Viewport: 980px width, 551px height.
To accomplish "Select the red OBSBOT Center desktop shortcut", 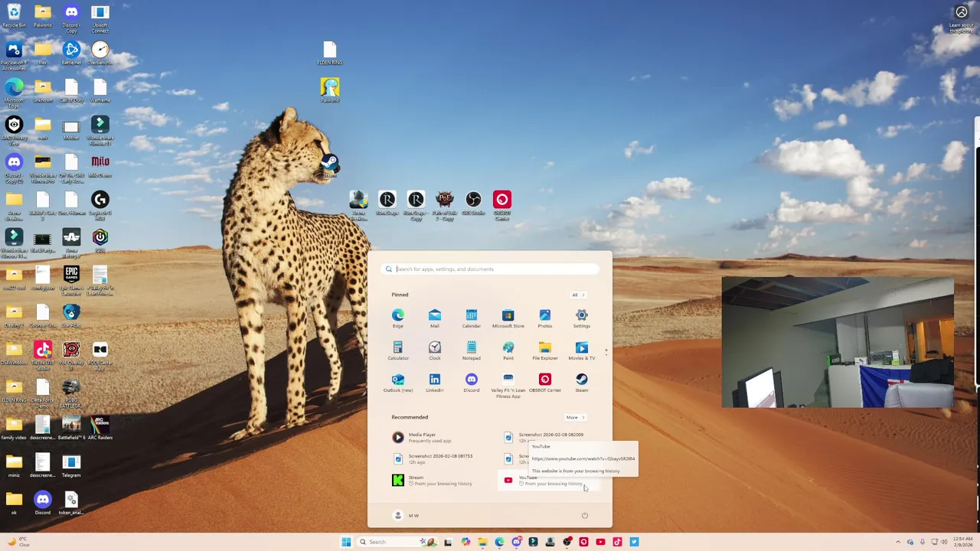I will [502, 205].
